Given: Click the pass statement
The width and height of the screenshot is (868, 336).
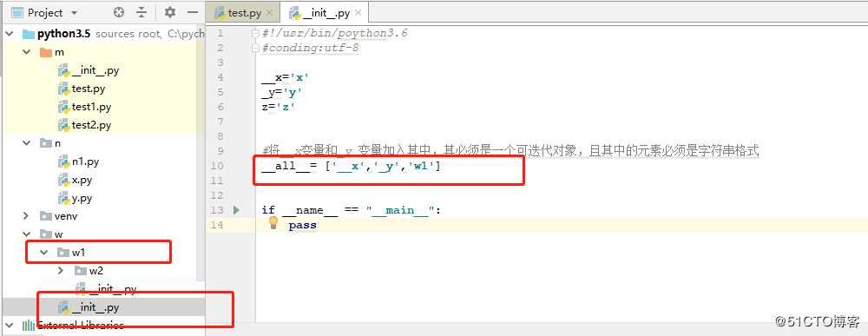Looking at the screenshot, I should pyautogui.click(x=302, y=225).
